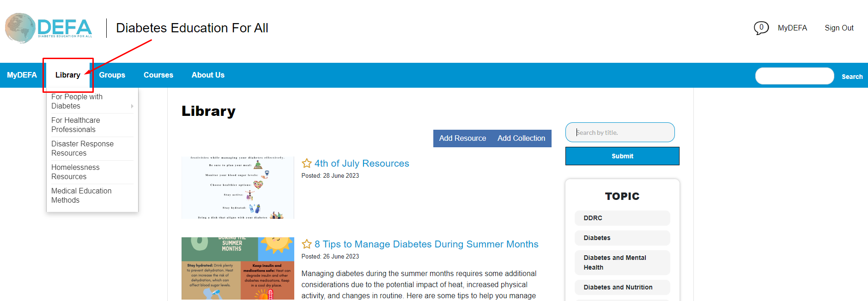Screen dimensions: 868x301
Task: Click the top navigation search box
Action: (795, 76)
